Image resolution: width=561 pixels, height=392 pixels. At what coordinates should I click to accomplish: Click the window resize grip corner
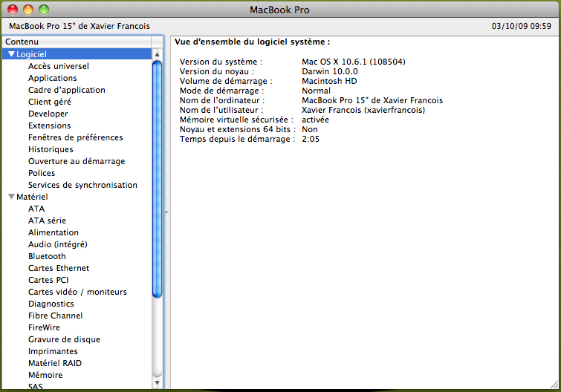pyautogui.click(x=554, y=385)
